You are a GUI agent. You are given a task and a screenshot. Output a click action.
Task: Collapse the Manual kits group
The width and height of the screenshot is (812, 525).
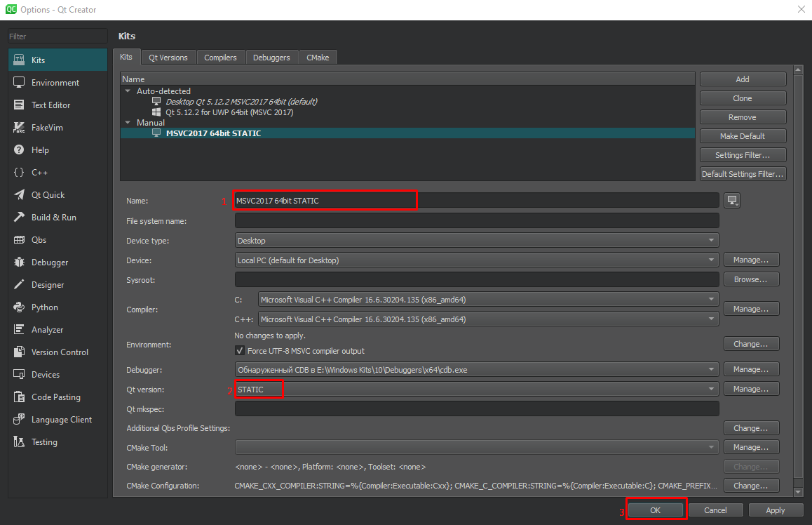click(128, 122)
